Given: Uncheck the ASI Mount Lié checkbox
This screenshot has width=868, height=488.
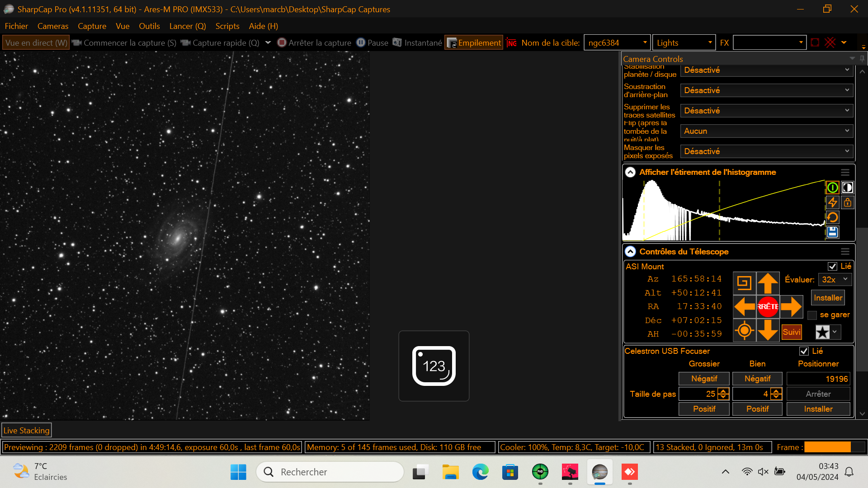Looking at the screenshot, I should (832, 267).
